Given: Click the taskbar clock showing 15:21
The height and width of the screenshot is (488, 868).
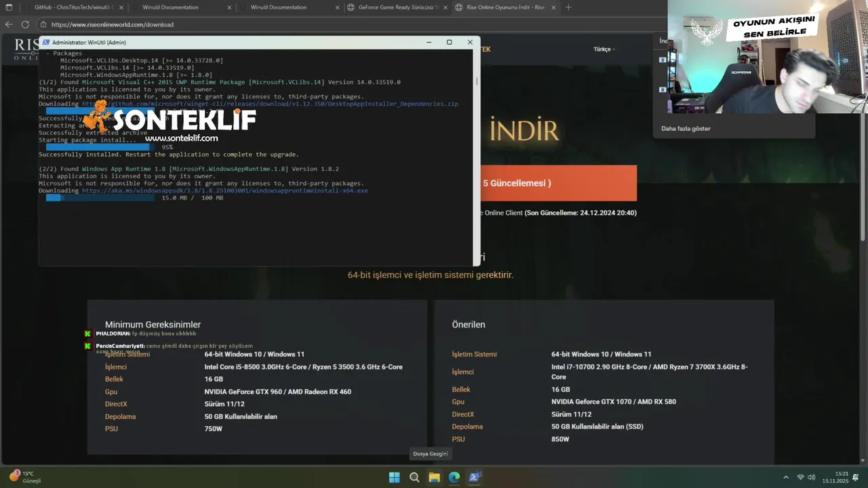Looking at the screenshot, I should tap(835, 477).
